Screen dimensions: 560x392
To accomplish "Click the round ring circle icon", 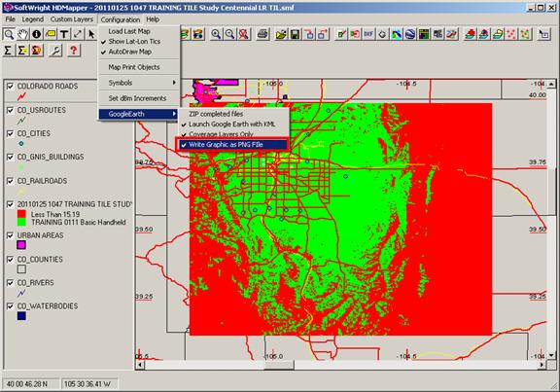I will 382,34.
